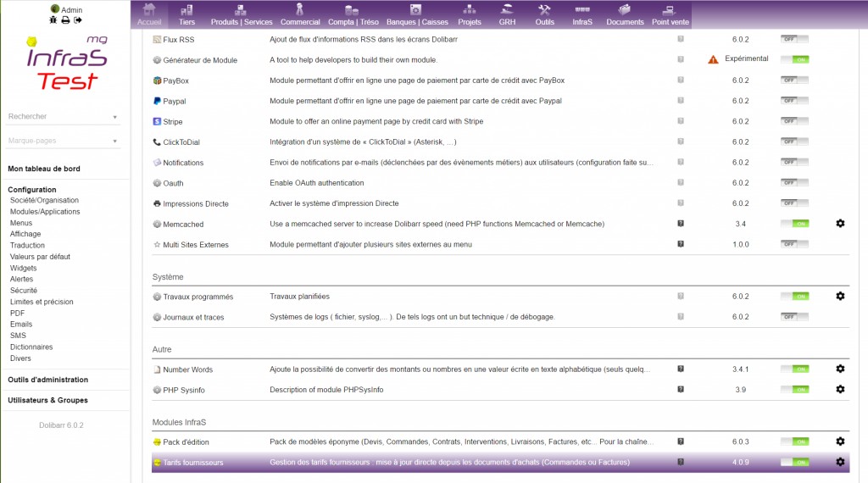This screenshot has width=868, height=483.
Task: Open Utilisateurs & Groupes section
Action: click(47, 400)
